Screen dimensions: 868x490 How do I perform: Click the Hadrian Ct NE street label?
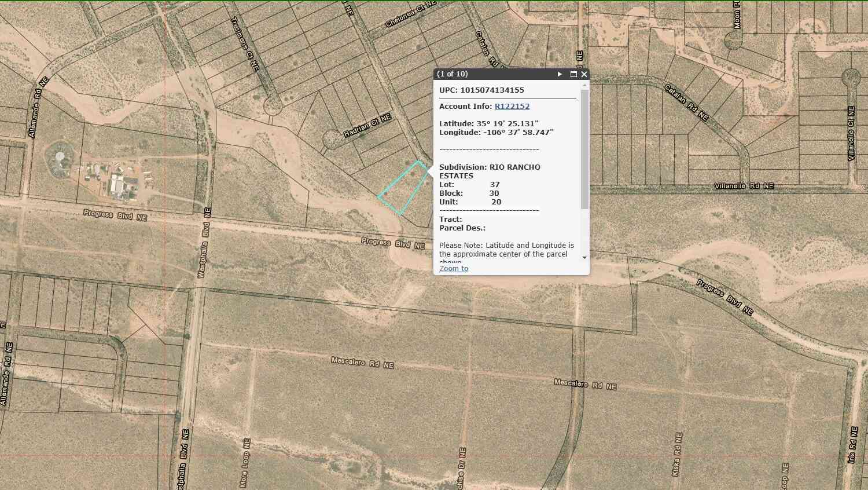(x=367, y=126)
